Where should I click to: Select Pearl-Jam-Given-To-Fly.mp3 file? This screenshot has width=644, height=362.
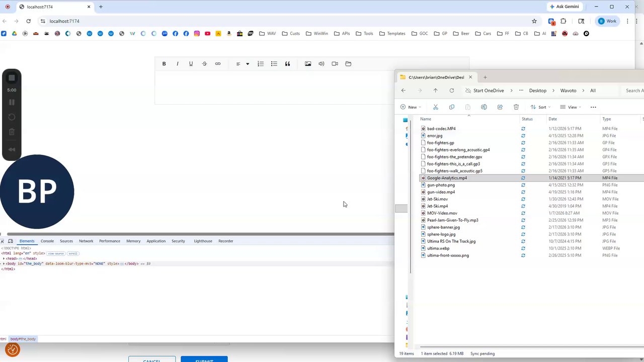click(x=452, y=220)
